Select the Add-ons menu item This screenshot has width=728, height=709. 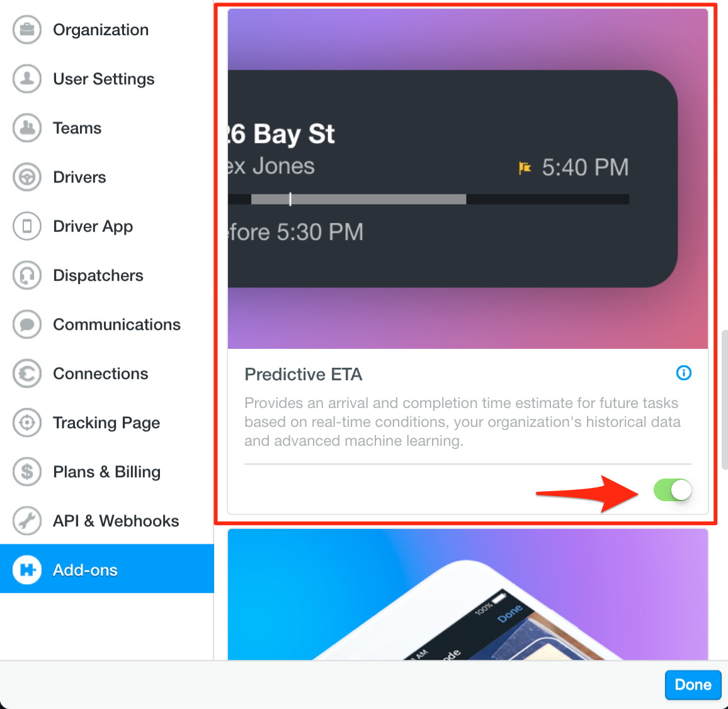tap(107, 569)
